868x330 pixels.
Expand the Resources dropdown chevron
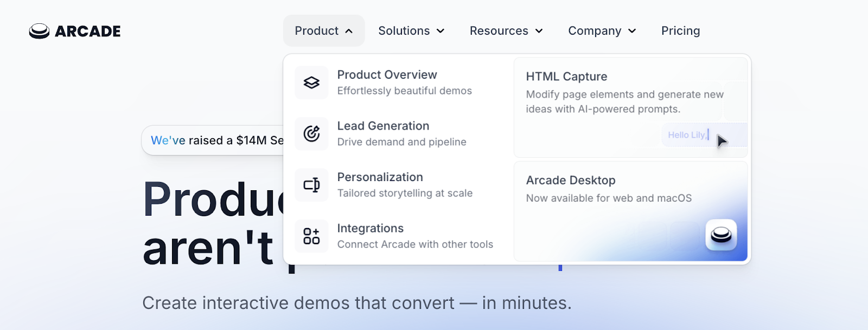pyautogui.click(x=539, y=31)
